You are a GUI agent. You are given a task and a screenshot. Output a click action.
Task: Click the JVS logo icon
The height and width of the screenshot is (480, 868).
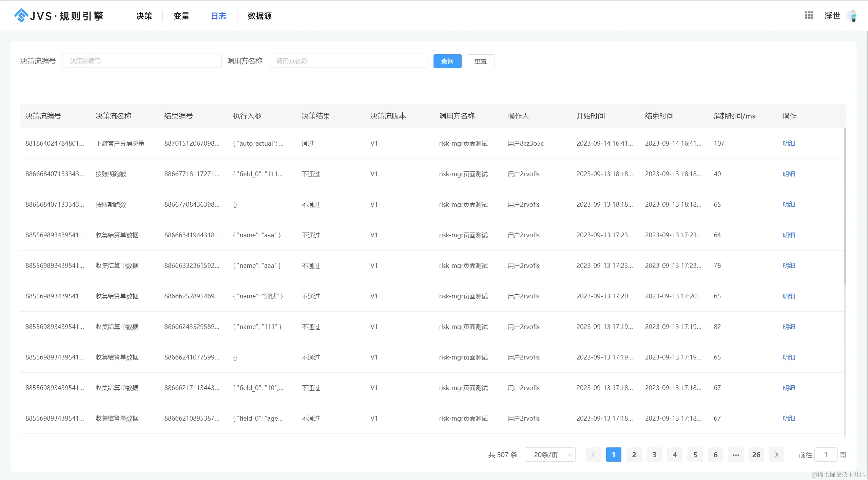click(x=21, y=16)
